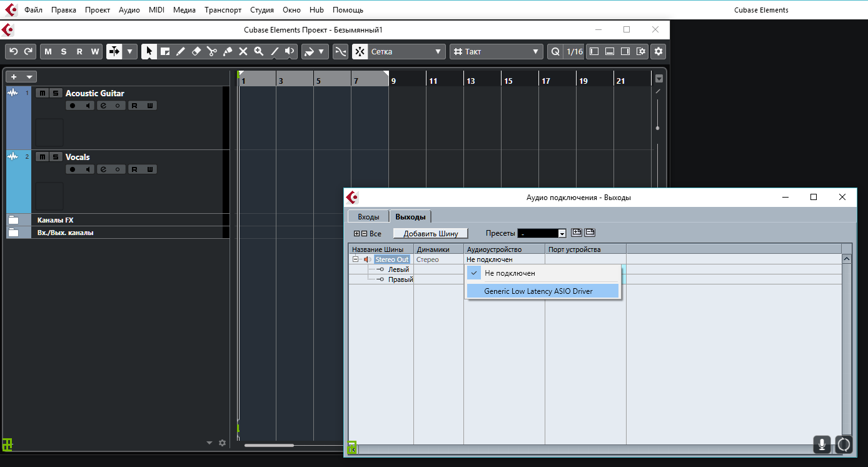The height and width of the screenshot is (467, 868).
Task: Select the Split scissors tool
Action: click(x=212, y=51)
